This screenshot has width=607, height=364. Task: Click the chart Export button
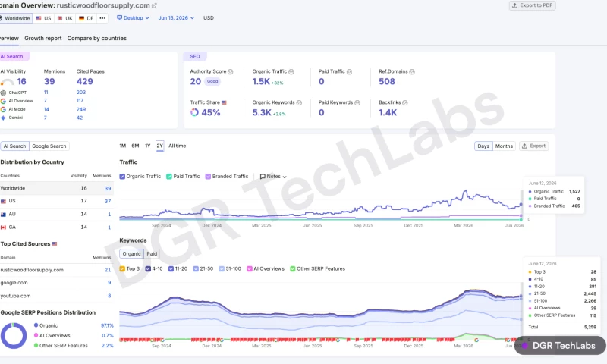point(534,146)
